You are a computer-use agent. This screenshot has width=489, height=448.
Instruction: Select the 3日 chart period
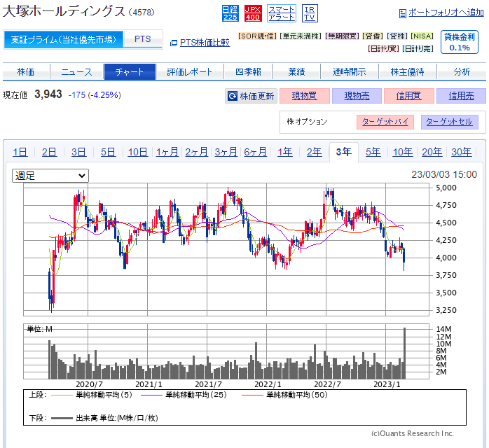click(78, 152)
